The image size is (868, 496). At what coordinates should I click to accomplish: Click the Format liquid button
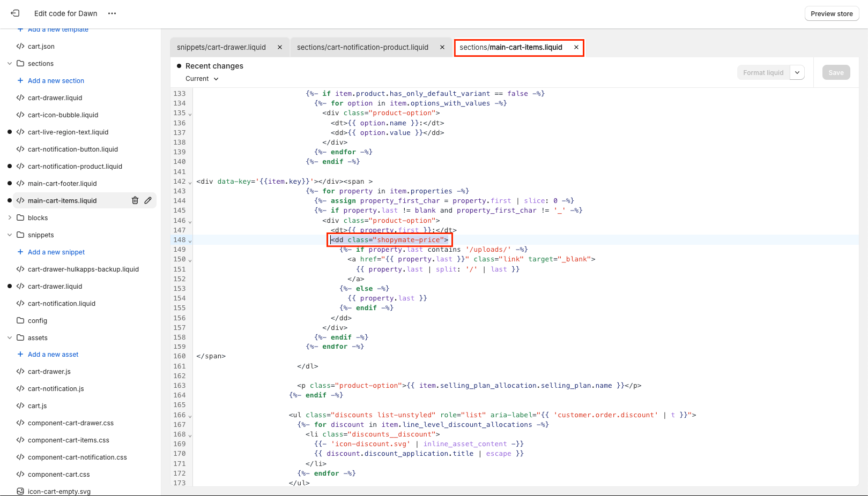pyautogui.click(x=763, y=73)
